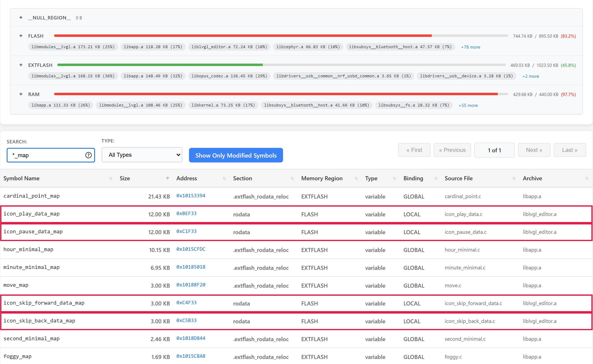Screen dimensions: 593x364
Task: Sort the Section column
Action: point(292,178)
